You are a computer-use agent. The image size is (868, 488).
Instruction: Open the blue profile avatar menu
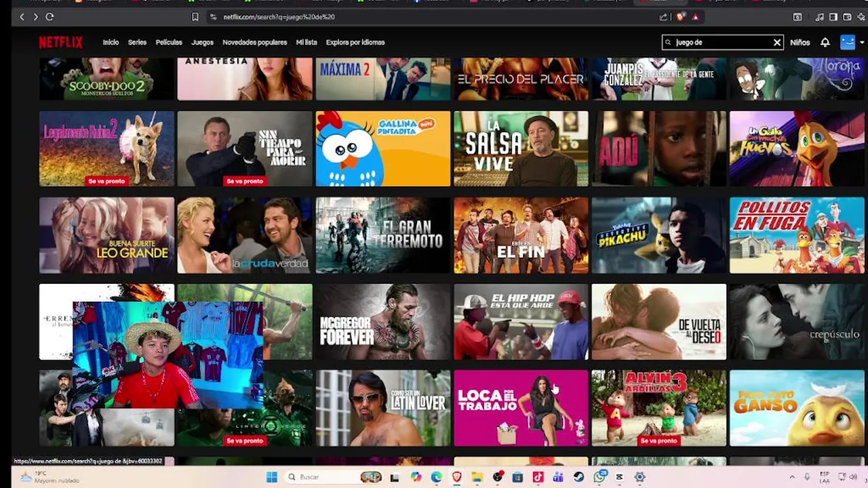[848, 42]
